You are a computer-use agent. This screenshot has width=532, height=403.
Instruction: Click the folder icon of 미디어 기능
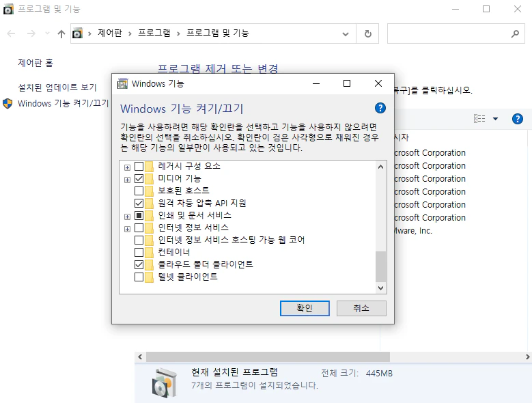tap(149, 178)
